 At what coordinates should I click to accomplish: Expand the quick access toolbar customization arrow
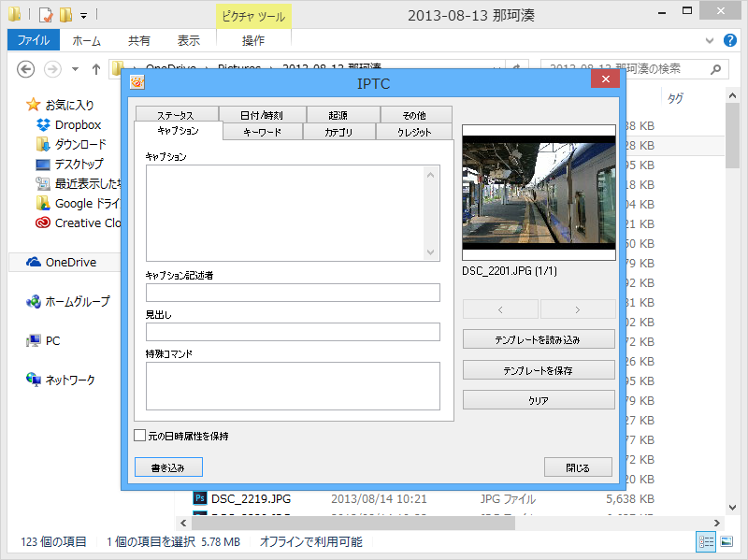pos(82,14)
